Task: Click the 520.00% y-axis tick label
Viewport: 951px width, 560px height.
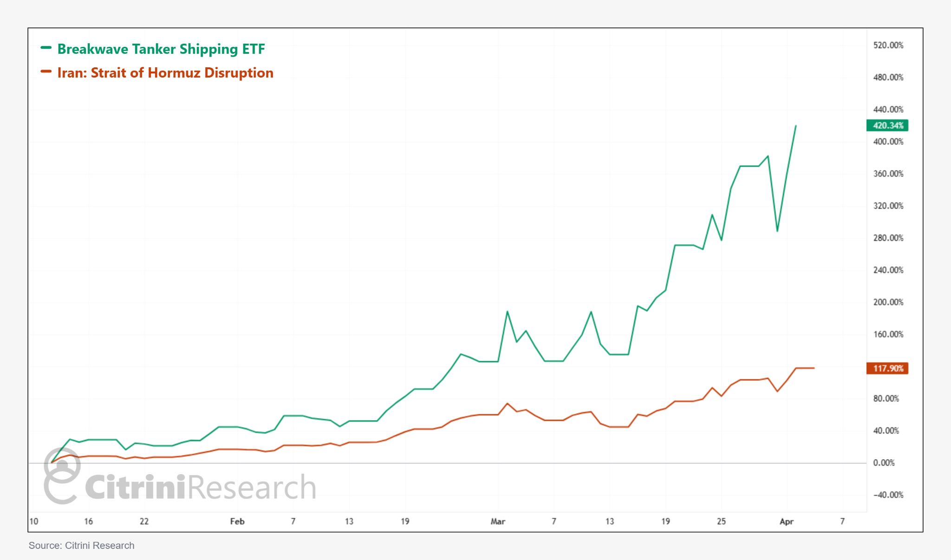Action: coord(888,45)
